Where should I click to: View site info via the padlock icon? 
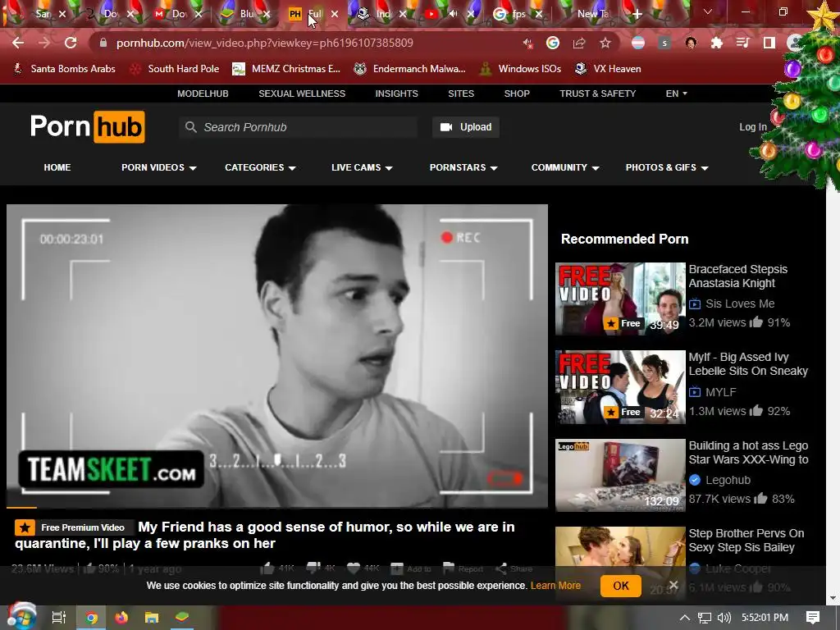pyautogui.click(x=103, y=43)
